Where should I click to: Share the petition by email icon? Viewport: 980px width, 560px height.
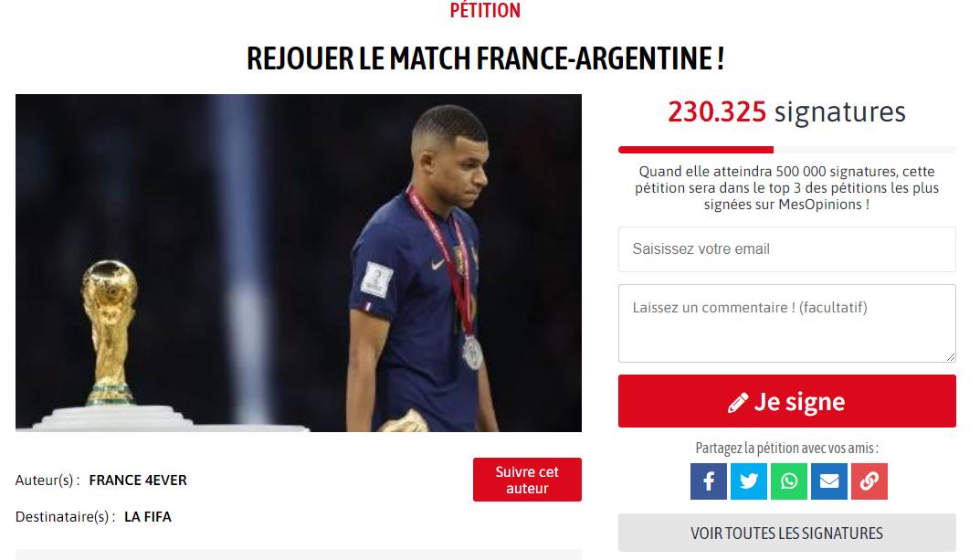[828, 481]
